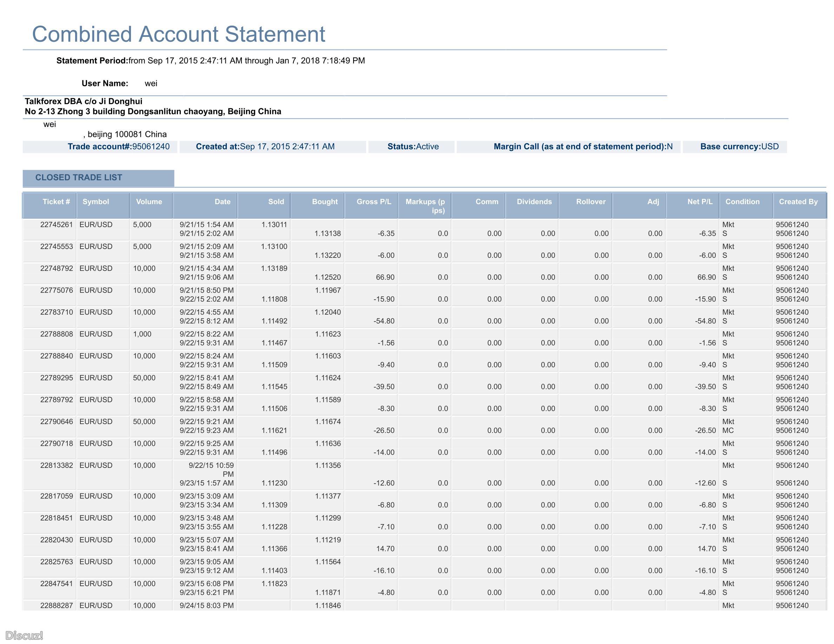This screenshot has width=834, height=644.
Task: Select ticket number 22790646
Action: point(57,422)
